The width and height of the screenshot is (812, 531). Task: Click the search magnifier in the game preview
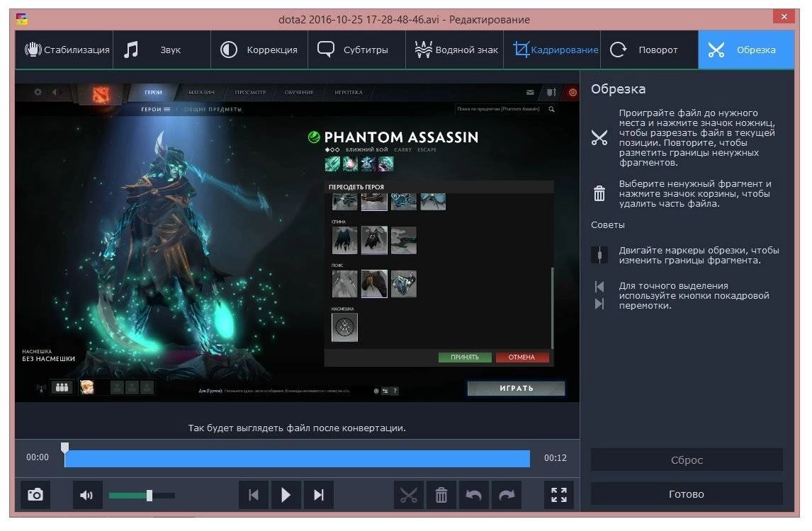(551, 109)
